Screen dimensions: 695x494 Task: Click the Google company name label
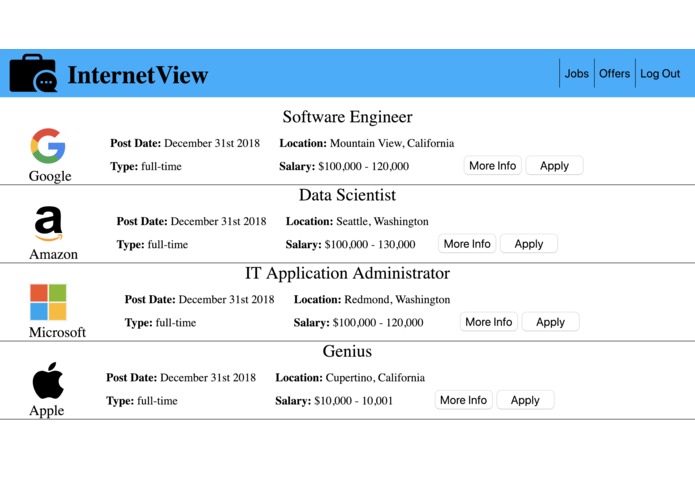(x=50, y=176)
